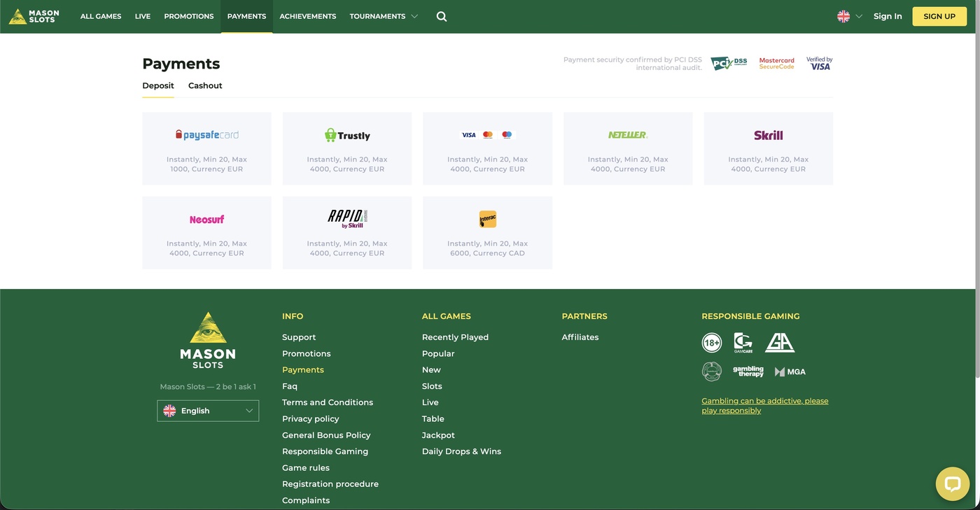980x510 pixels.
Task: Click the yellow Sign Up button
Action: click(939, 16)
